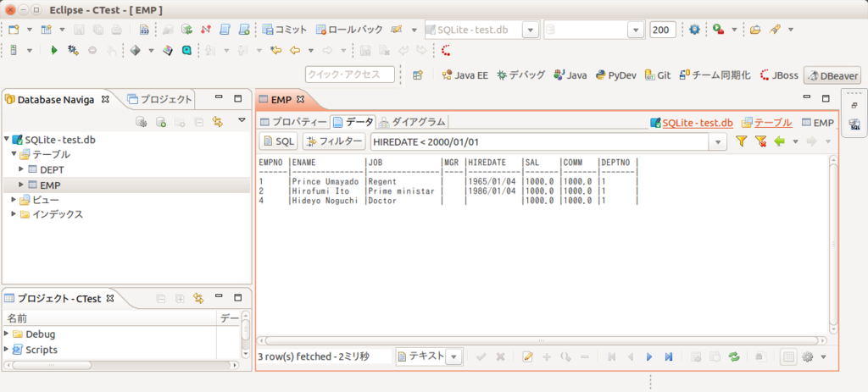
Task: Click the コミット button
Action: pos(285,30)
